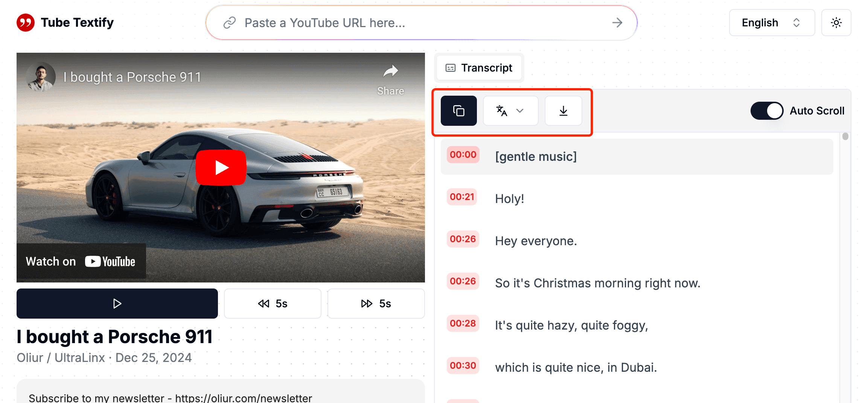
Task: Click the heading "I bought a Porsche 911"
Action: click(115, 337)
